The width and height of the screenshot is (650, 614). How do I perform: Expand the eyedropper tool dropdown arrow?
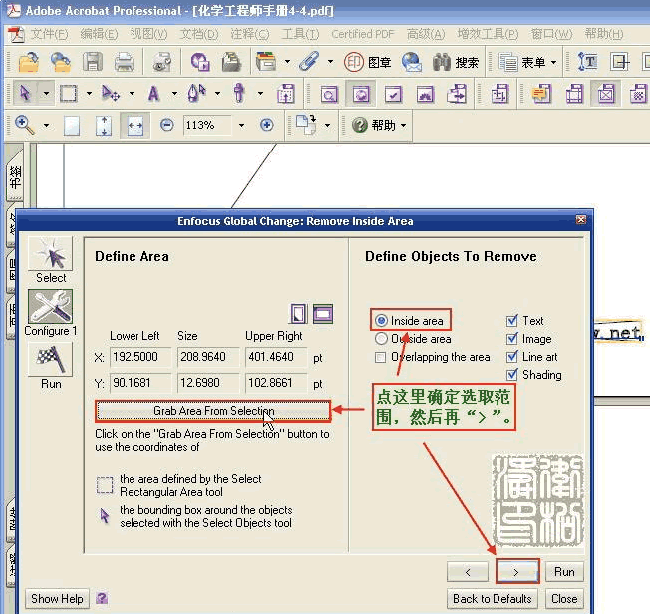(x=260, y=93)
